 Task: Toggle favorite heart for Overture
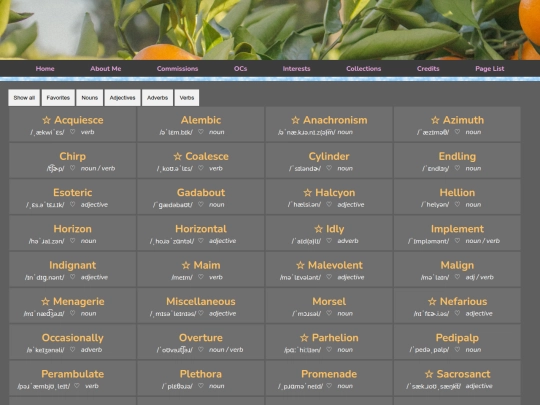(201, 349)
